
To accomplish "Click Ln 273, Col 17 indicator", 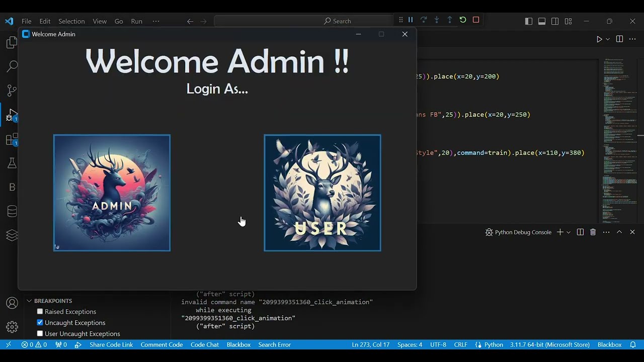I will [x=371, y=345].
